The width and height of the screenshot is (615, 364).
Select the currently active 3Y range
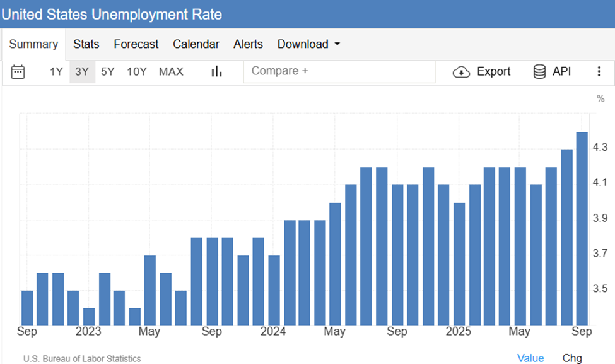click(x=82, y=72)
